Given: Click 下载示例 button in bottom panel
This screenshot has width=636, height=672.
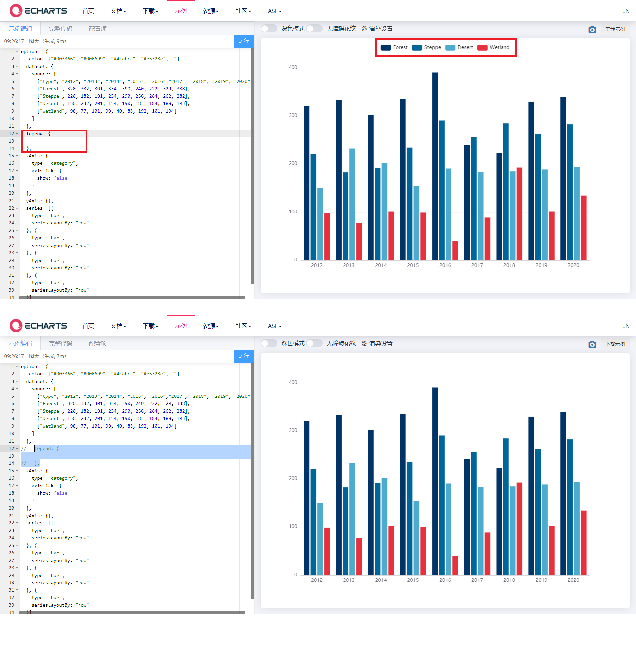Looking at the screenshot, I should [x=615, y=344].
